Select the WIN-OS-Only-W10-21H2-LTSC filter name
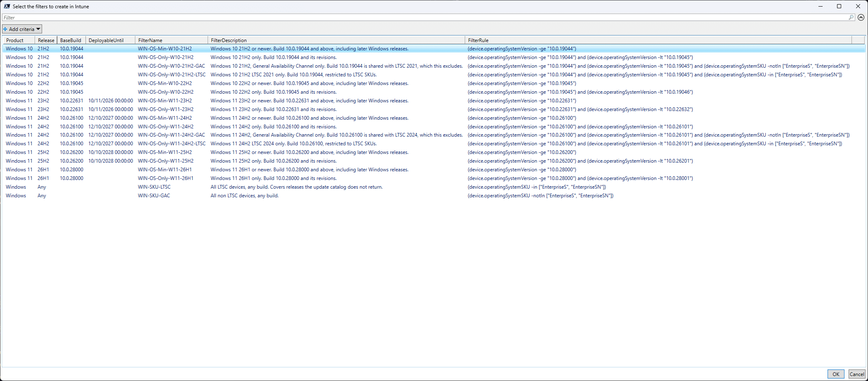868x381 pixels. [172, 75]
